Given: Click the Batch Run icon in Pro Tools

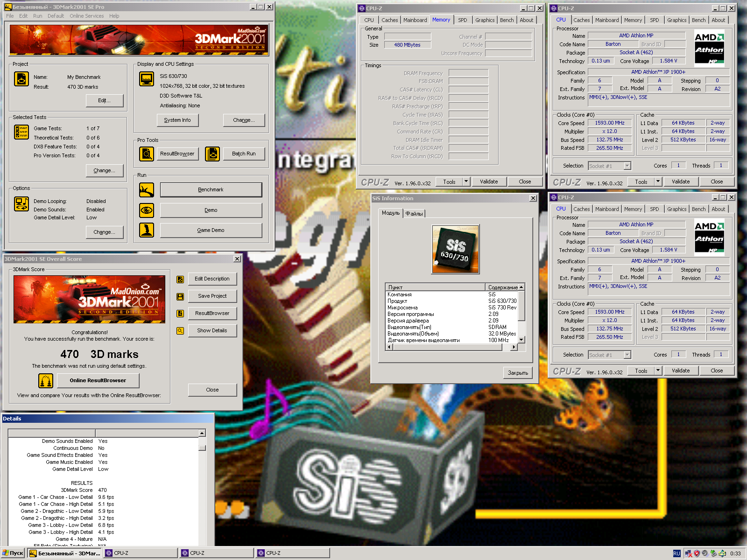Looking at the screenshot, I should [212, 154].
